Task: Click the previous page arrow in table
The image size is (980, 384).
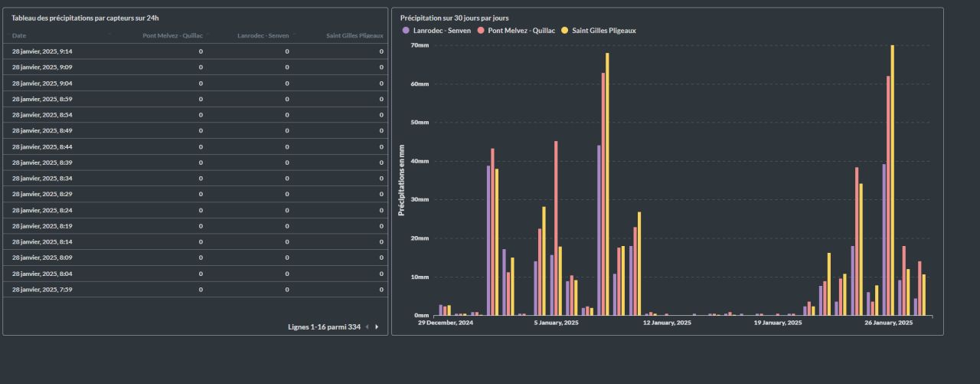Action: click(x=367, y=327)
